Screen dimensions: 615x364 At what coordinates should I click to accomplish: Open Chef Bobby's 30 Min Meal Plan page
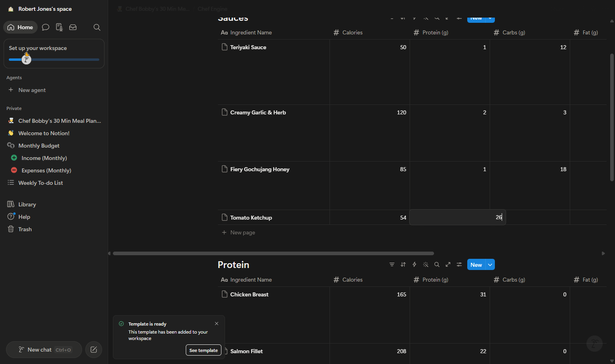54,121
